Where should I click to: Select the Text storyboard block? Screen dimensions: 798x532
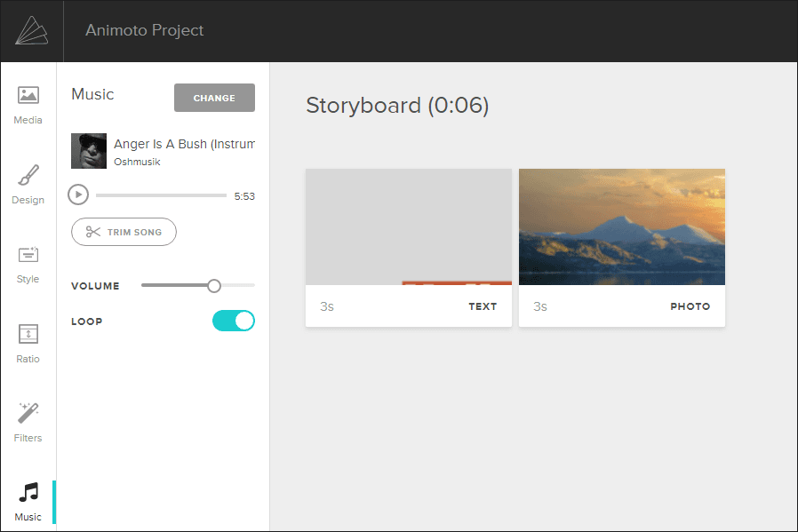(409, 248)
